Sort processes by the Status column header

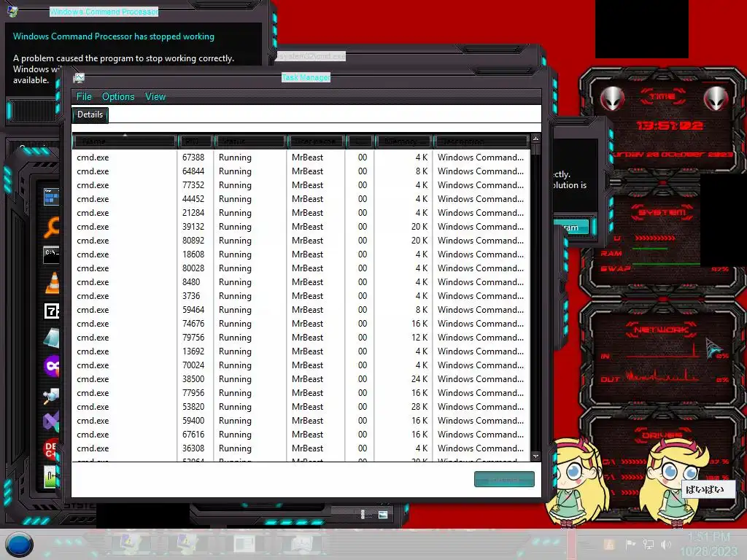pyautogui.click(x=250, y=141)
